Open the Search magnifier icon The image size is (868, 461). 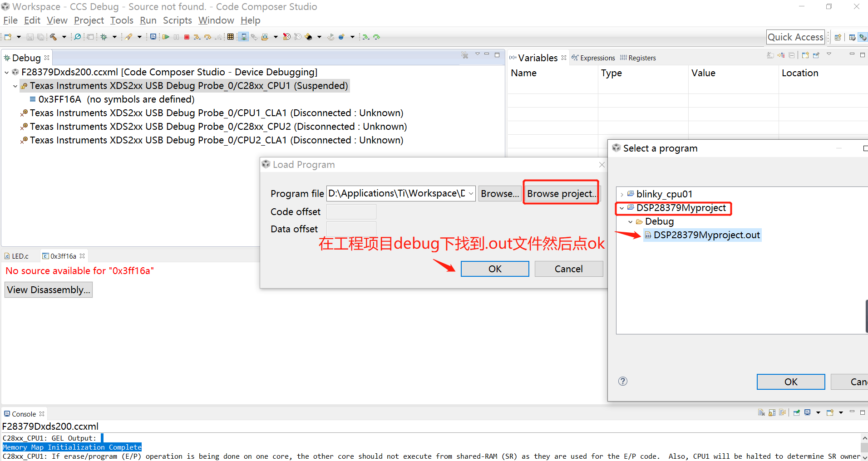click(77, 37)
